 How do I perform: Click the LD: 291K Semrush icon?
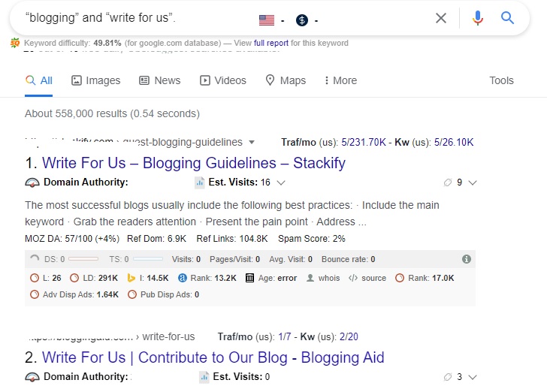(74, 278)
